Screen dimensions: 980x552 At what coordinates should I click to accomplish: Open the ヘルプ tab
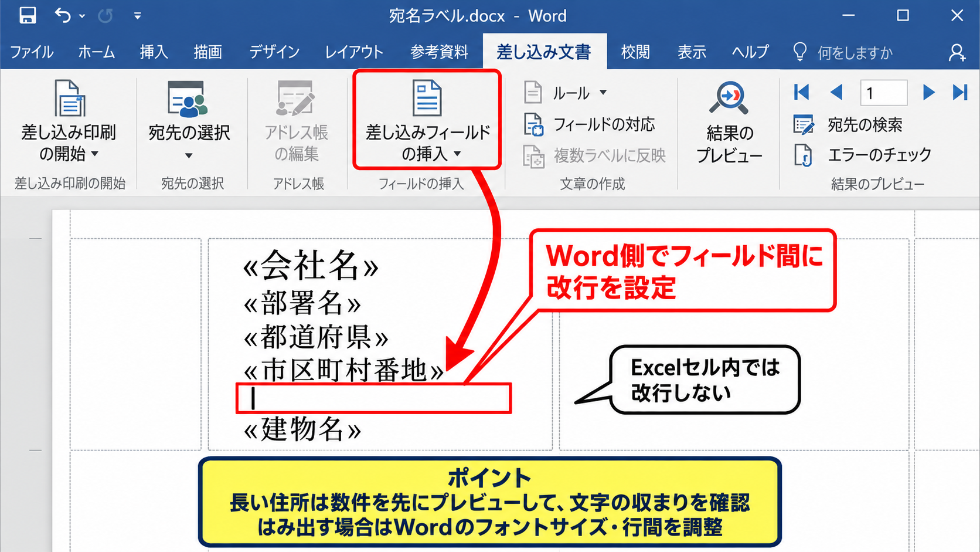[750, 52]
